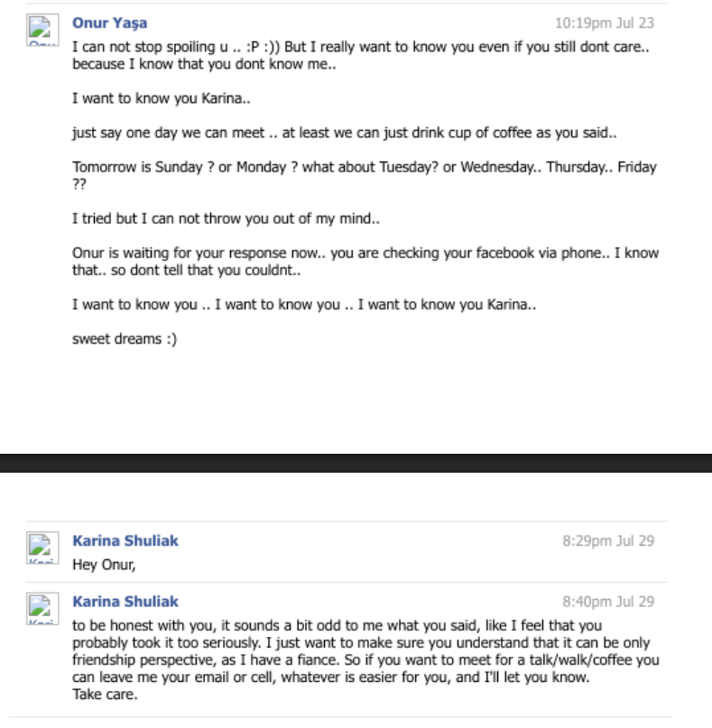712x728 pixels.
Task: Open Karina Shuliak's name link on the 8:40pm message
Action: (x=125, y=601)
